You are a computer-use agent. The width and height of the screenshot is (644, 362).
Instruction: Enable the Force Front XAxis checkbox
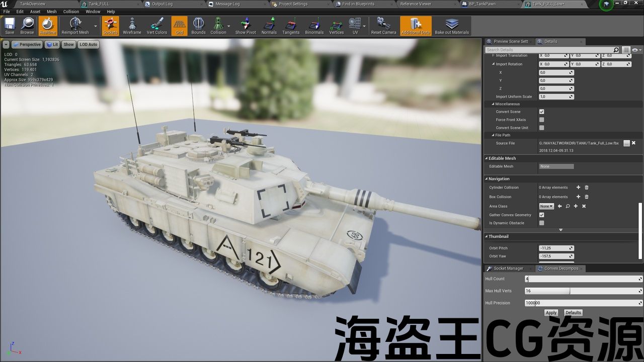pyautogui.click(x=542, y=120)
